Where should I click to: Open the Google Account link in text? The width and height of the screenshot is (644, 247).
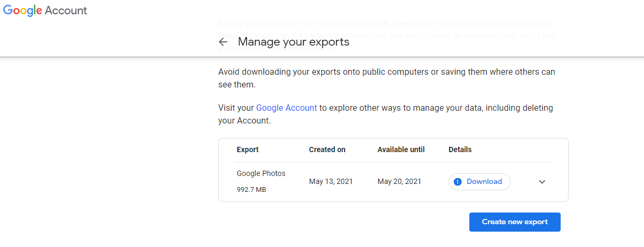[287, 108]
